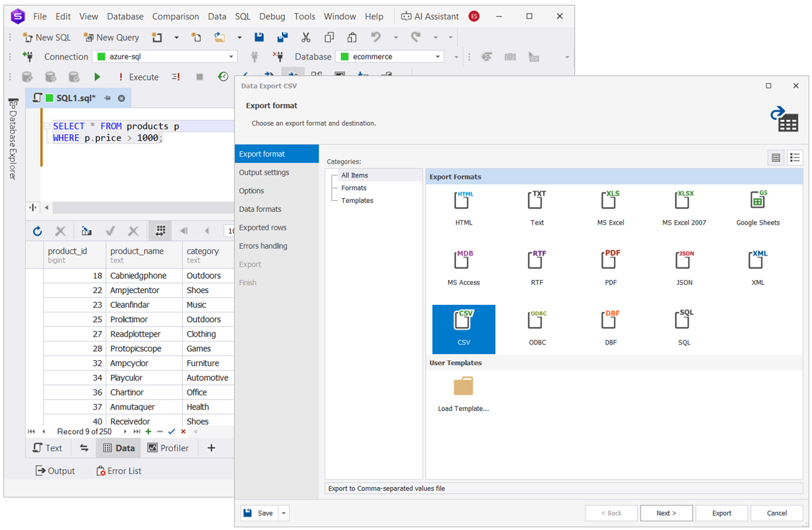The image size is (812, 530).
Task: Click the Save All toolbar icon
Action: [x=282, y=37]
